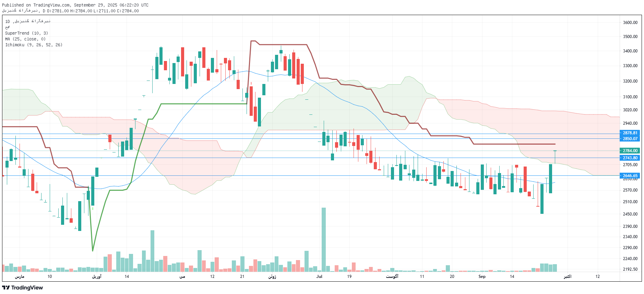The image size is (644, 294).
Task: Click the tallest volume bar near Jul
Action: click(323, 240)
